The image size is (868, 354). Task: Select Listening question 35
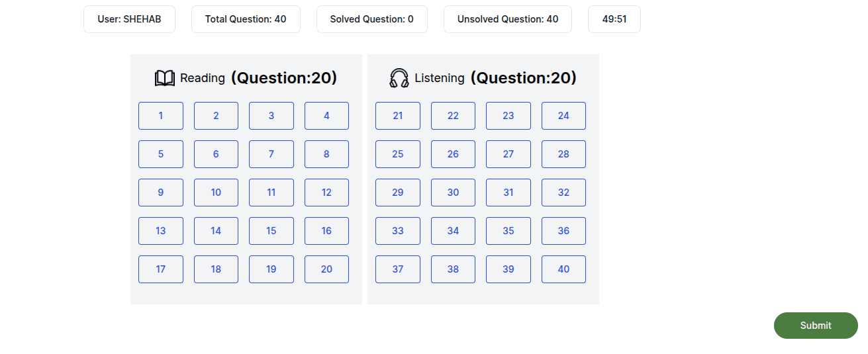(x=508, y=231)
